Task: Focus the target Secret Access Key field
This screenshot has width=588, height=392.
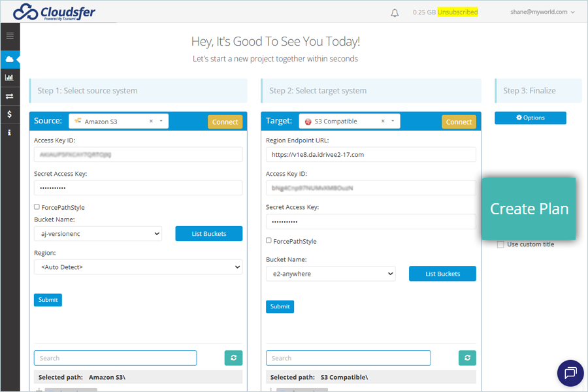Action: pos(371,221)
